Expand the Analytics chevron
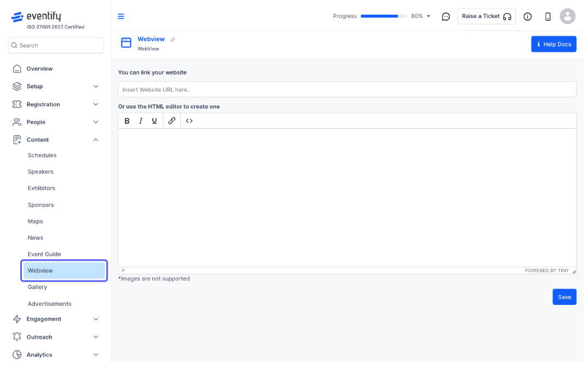 coord(96,355)
